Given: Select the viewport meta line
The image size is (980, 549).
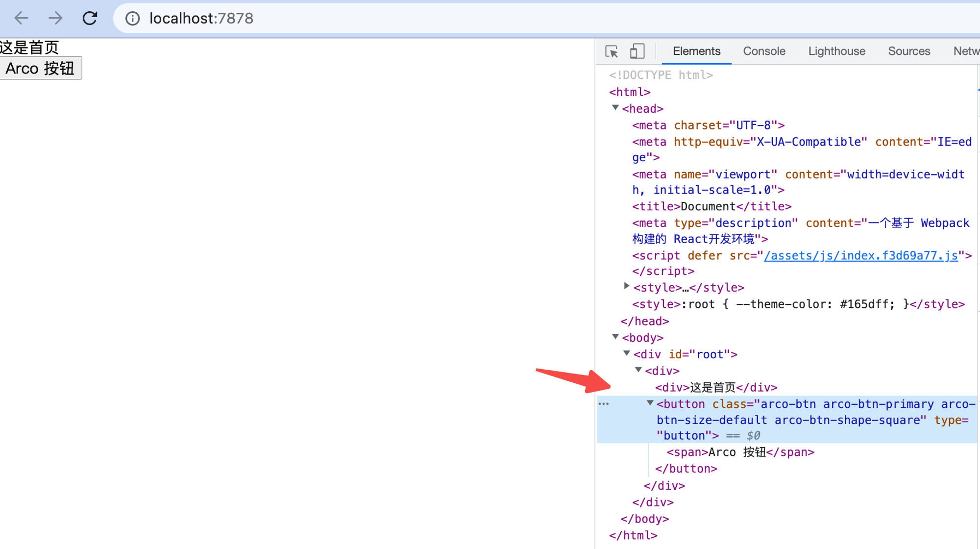Looking at the screenshot, I should (798, 182).
